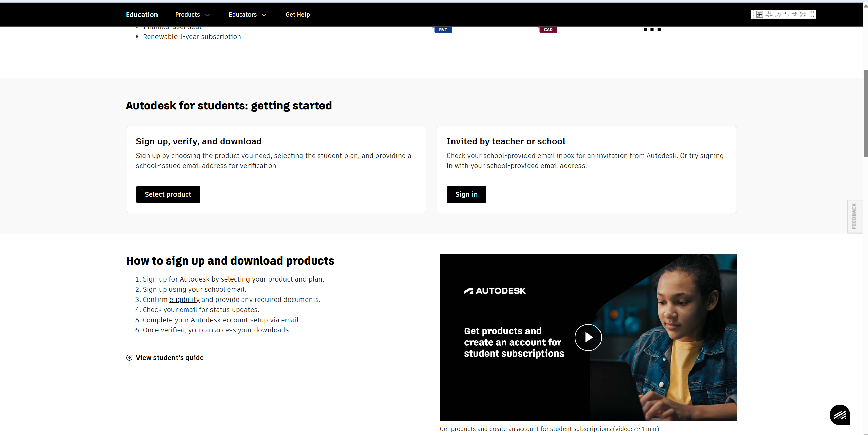Click the scrollbar up arrow
The image size is (868, 435).
coord(865,6)
